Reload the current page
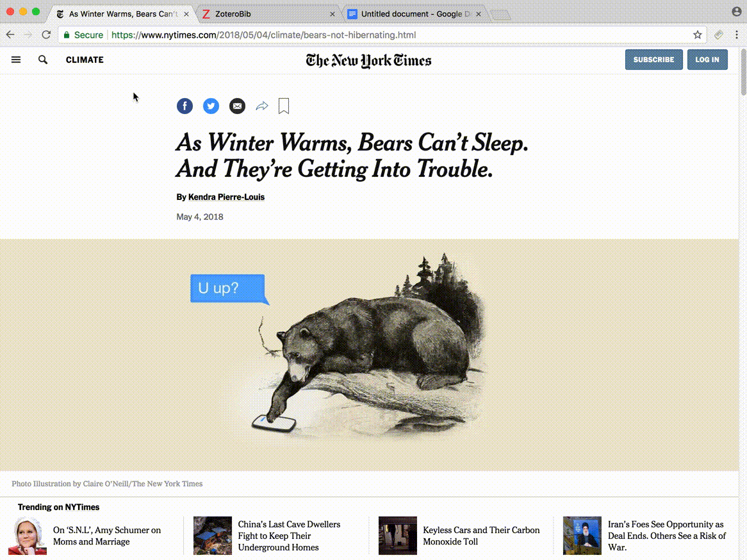This screenshot has width=747, height=560. (x=45, y=35)
